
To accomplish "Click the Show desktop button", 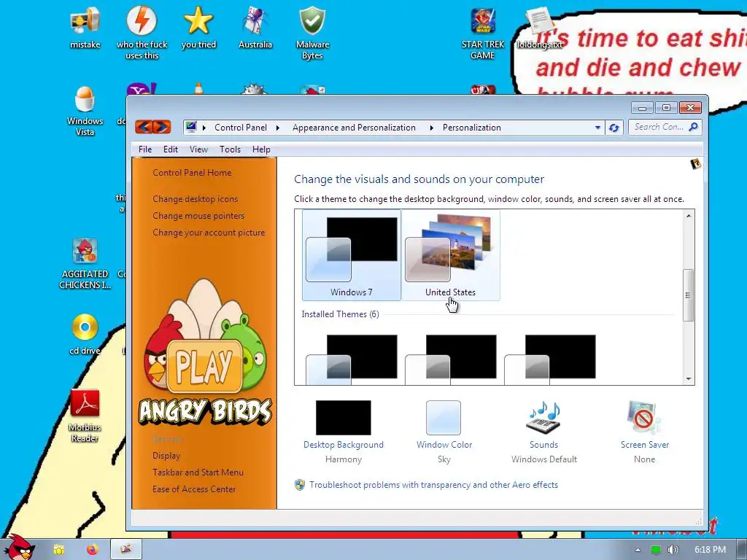I will point(741,550).
